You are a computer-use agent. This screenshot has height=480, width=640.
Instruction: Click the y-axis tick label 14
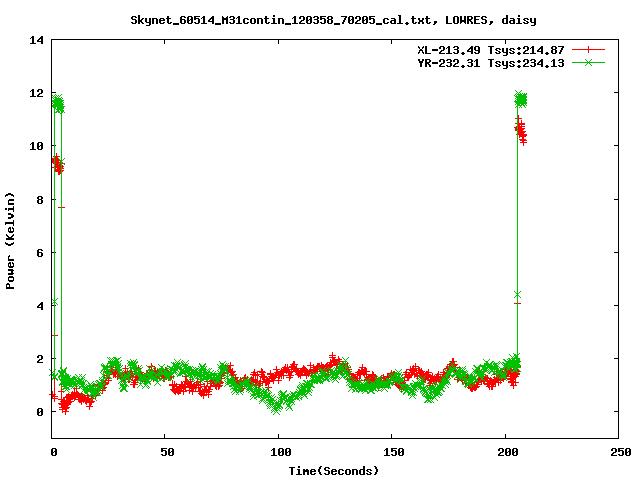[x=36, y=40]
